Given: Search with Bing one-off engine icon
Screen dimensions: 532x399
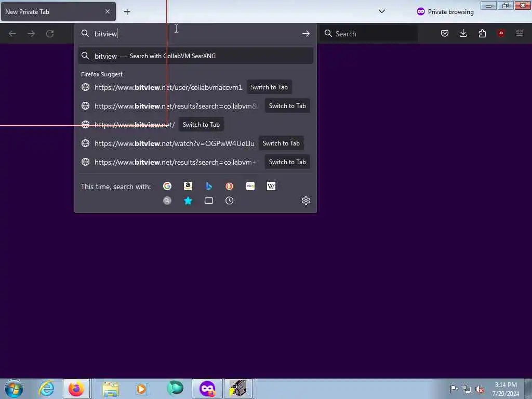Looking at the screenshot, I should click(x=209, y=186).
